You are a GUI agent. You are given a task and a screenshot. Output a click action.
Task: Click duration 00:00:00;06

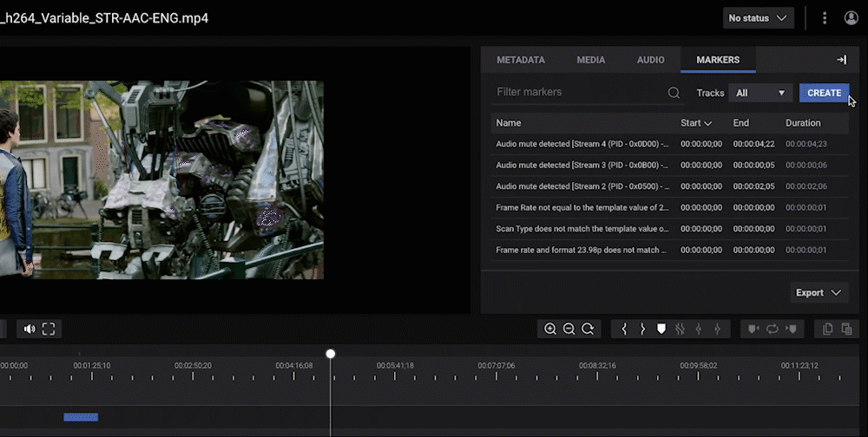point(806,166)
